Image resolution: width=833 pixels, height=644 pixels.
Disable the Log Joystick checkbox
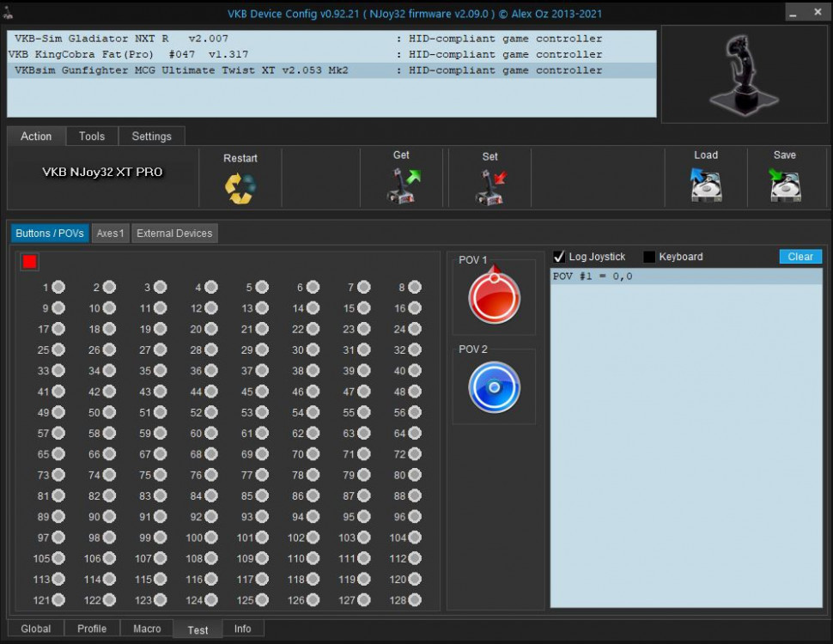559,256
